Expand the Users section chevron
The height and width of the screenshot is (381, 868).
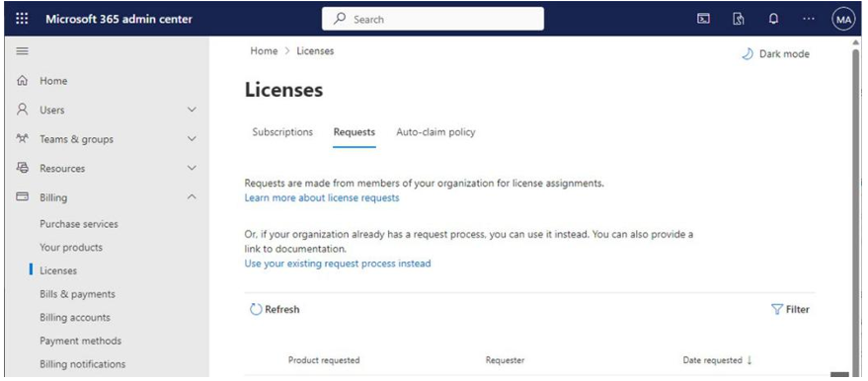pyautogui.click(x=193, y=110)
